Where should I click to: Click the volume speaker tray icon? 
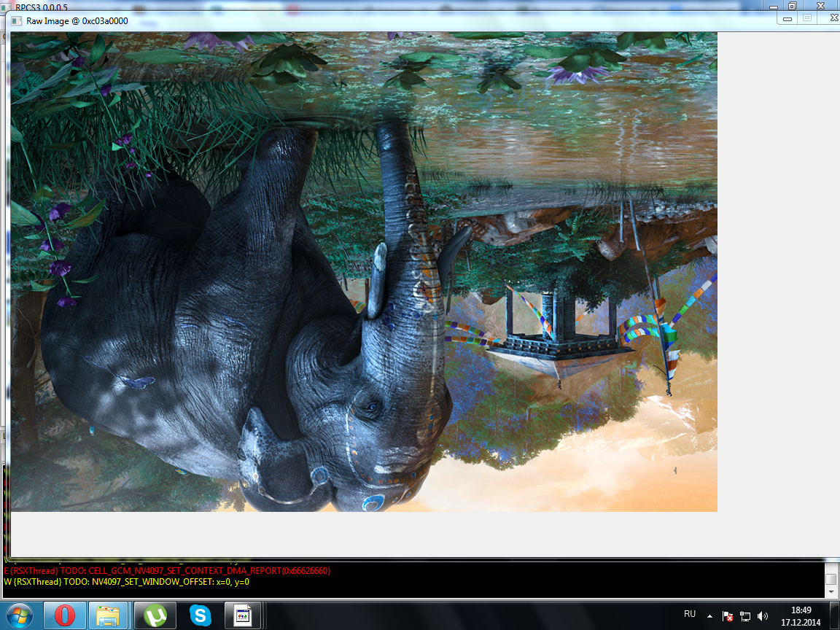click(x=763, y=616)
